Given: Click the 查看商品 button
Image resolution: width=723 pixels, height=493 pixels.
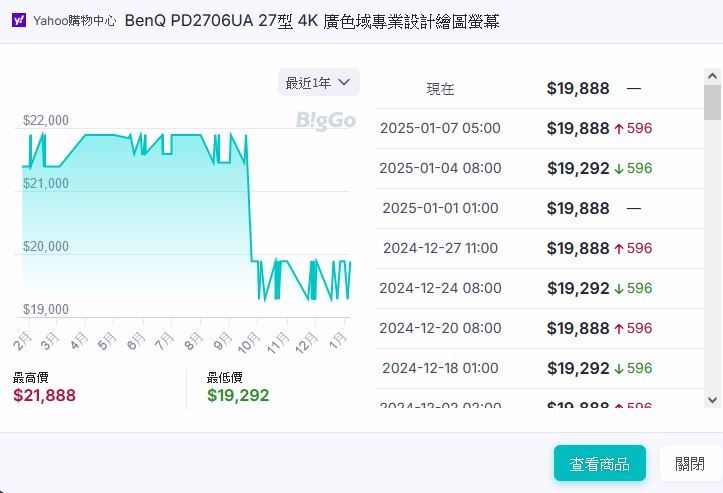Looking at the screenshot, I should 599,463.
